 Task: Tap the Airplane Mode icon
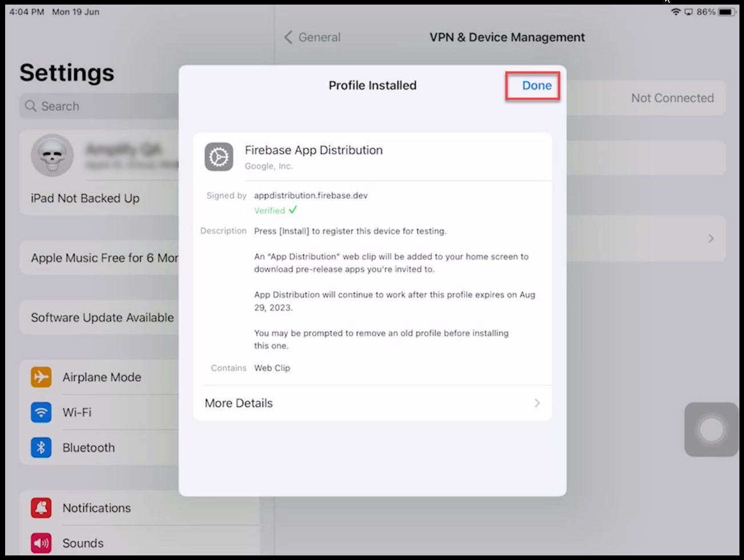[41, 377]
